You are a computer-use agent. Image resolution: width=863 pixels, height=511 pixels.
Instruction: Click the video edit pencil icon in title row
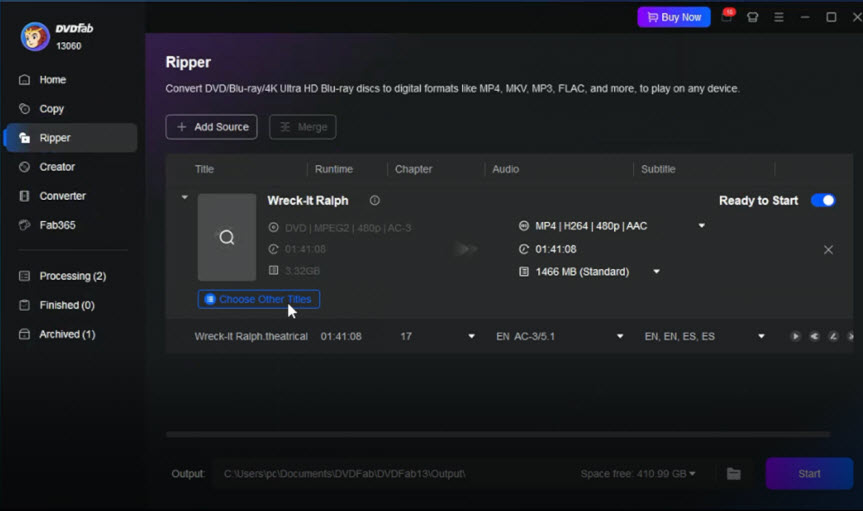coord(833,336)
